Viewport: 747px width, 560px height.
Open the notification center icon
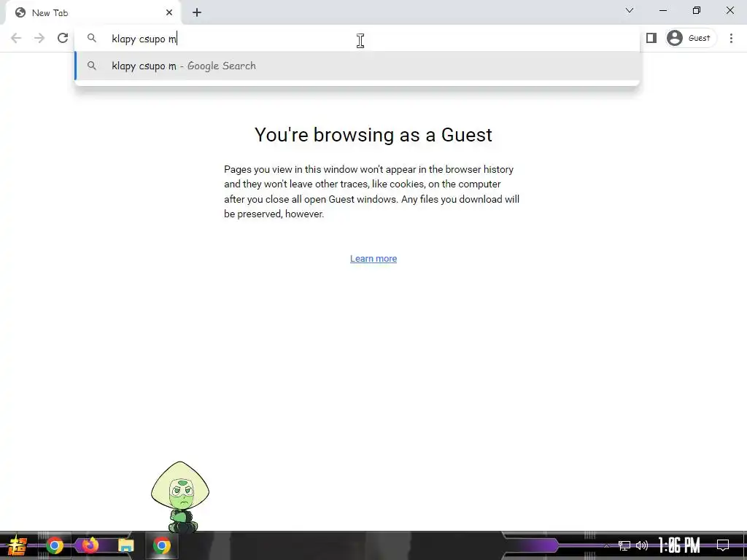pos(723,545)
